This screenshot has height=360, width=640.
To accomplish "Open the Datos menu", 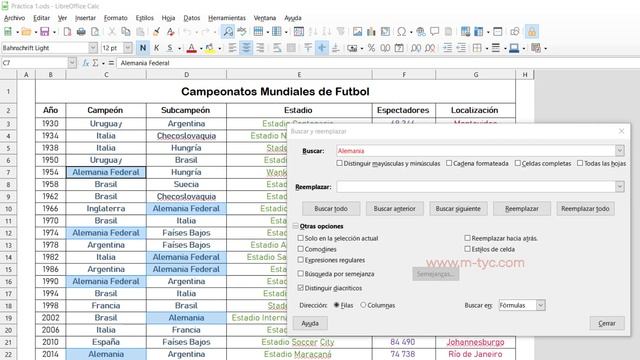I will coord(191,18).
